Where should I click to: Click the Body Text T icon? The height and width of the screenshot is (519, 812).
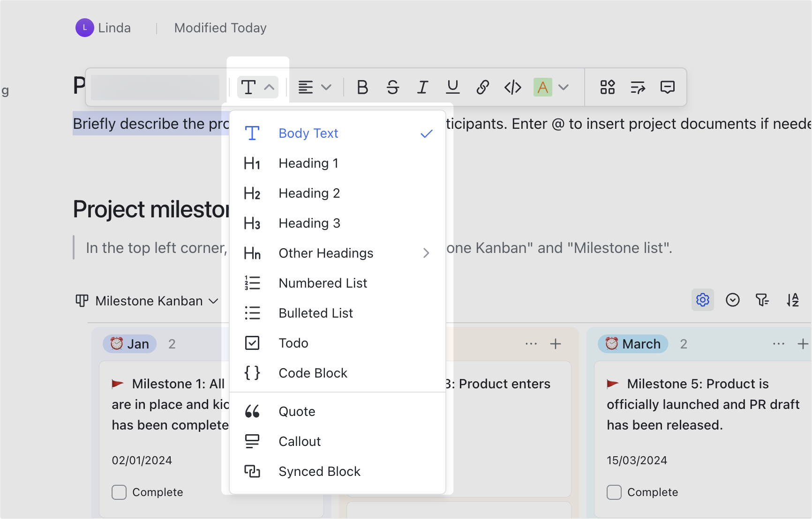pyautogui.click(x=252, y=133)
